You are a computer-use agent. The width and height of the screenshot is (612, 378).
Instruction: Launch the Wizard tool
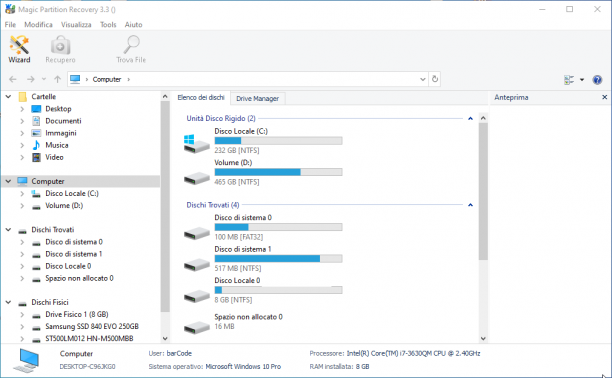[x=19, y=49]
